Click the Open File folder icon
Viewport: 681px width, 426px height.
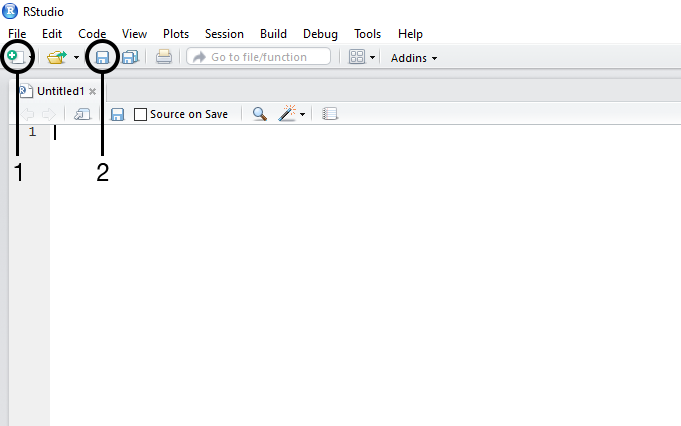(57, 57)
